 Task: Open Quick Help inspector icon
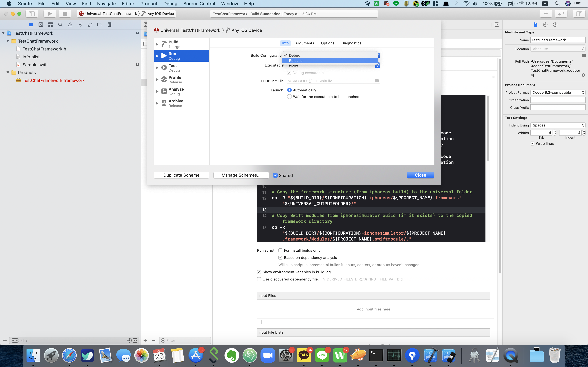555,25
